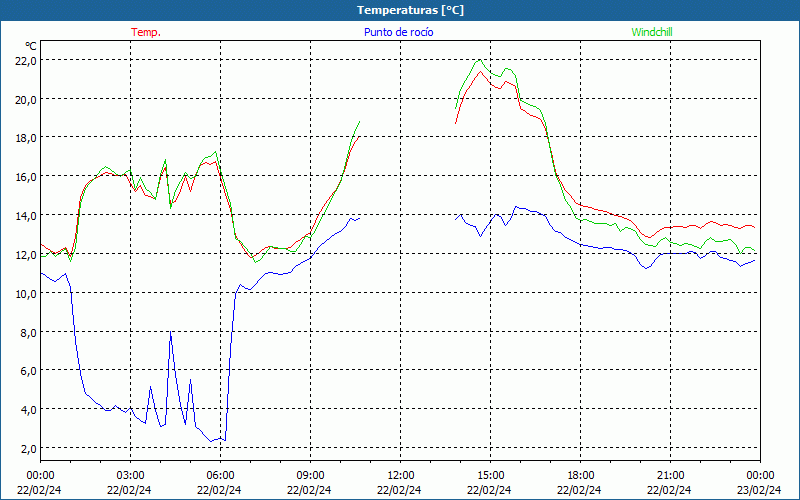This screenshot has width=800, height=500.
Task: Click the 4,0 y-axis value
Action: click(30, 410)
